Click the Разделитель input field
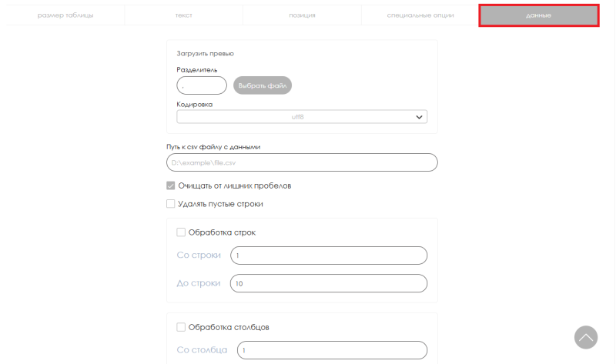The height and width of the screenshot is (364, 616). 202,85
